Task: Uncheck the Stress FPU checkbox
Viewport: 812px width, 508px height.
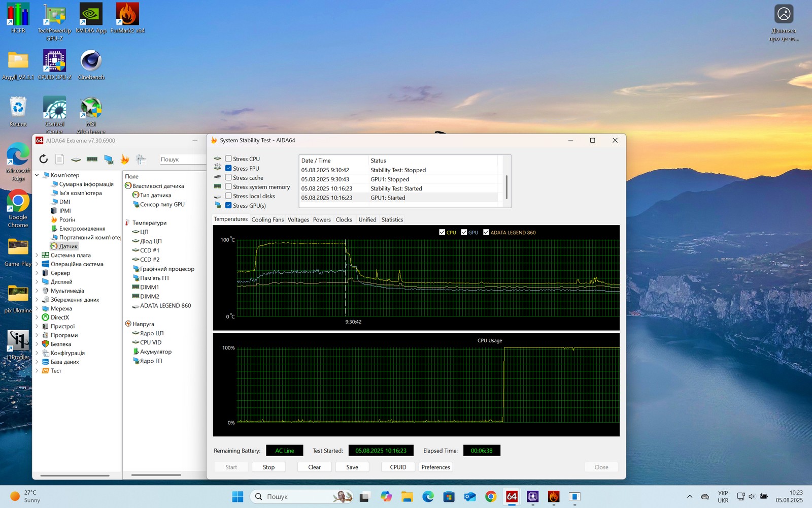Action: point(228,168)
